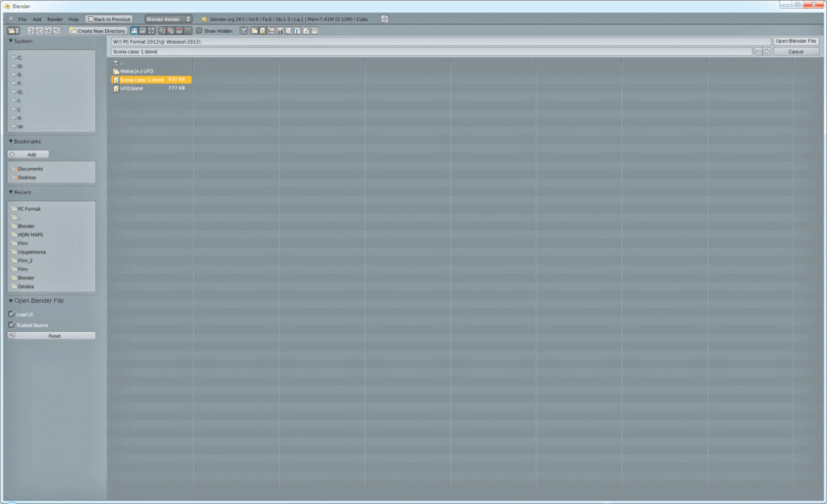
Task: Open the File menu
Action: pos(23,19)
